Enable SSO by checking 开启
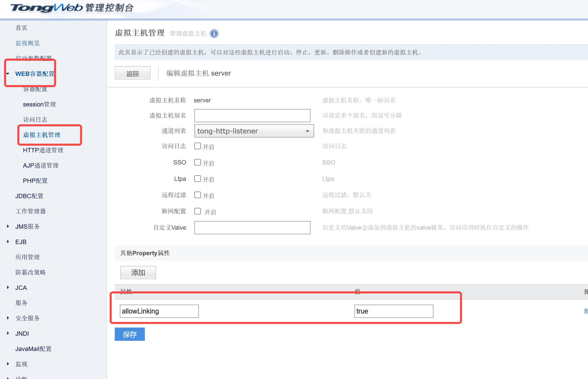588x379 pixels. coord(198,162)
